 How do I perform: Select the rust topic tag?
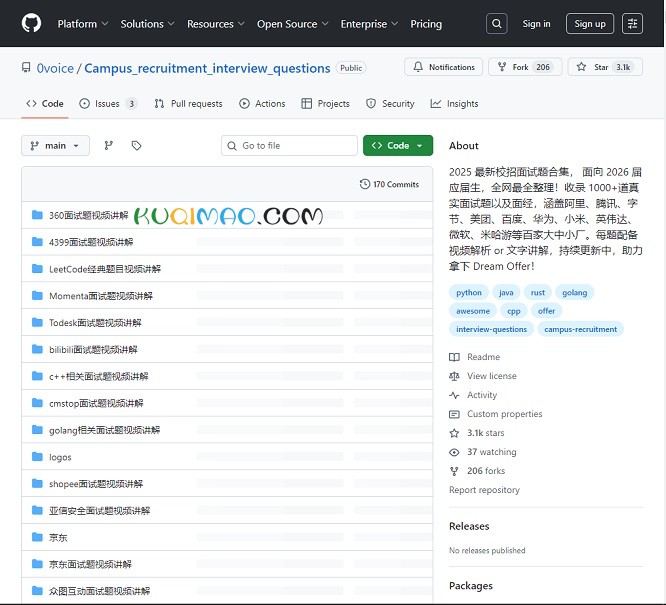(538, 292)
